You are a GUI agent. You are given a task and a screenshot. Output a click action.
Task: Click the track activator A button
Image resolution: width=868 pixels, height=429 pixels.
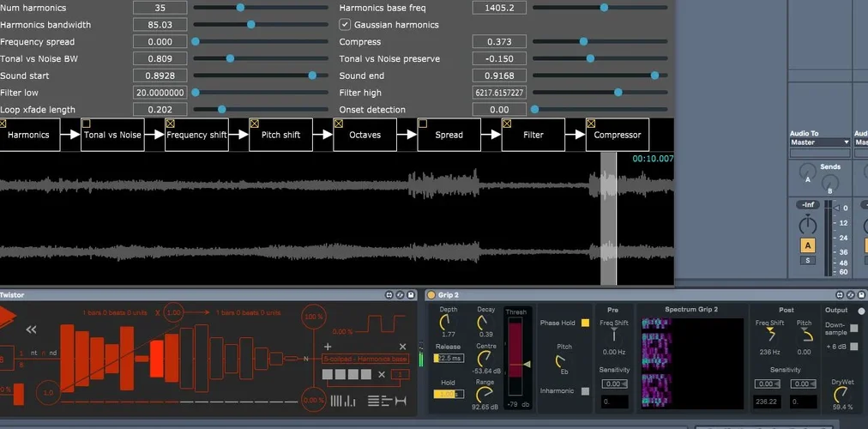807,245
